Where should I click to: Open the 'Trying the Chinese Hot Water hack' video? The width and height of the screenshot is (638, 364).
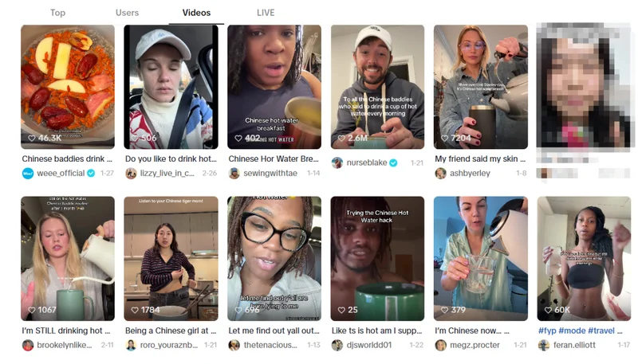point(377,258)
